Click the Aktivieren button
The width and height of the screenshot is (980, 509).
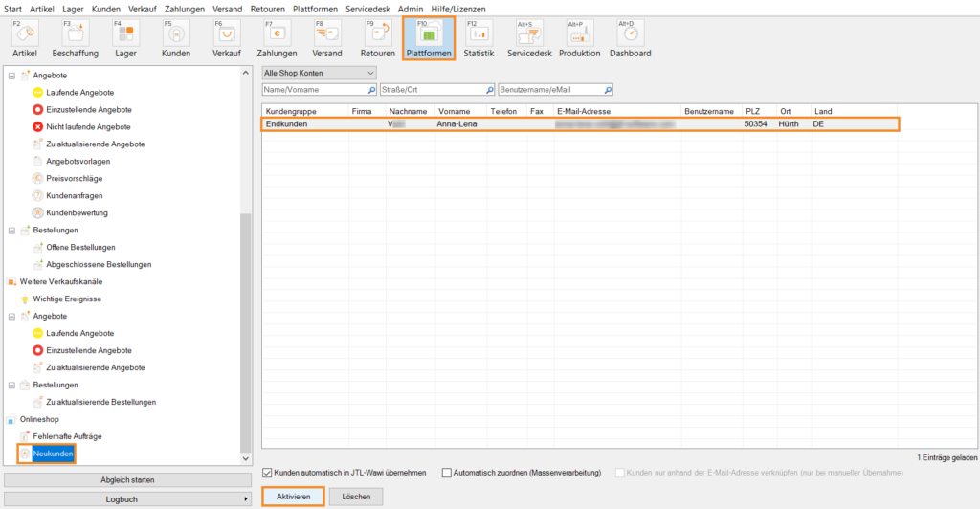coord(293,497)
